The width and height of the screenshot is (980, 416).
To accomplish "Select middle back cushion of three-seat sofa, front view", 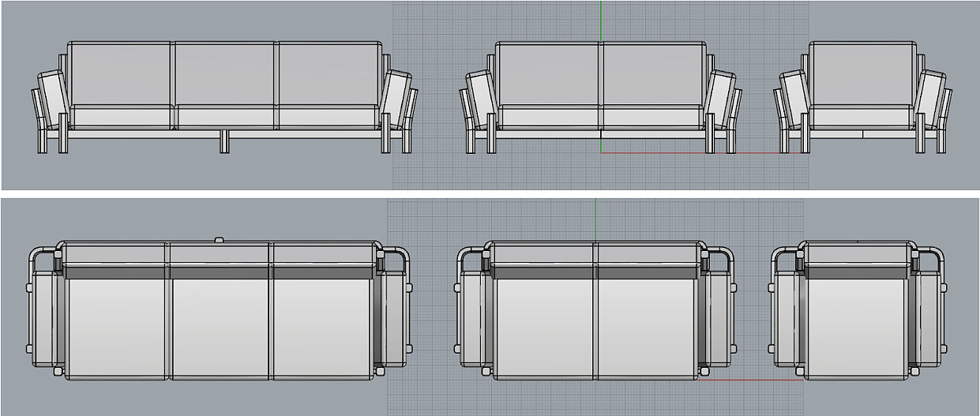I will (224, 73).
